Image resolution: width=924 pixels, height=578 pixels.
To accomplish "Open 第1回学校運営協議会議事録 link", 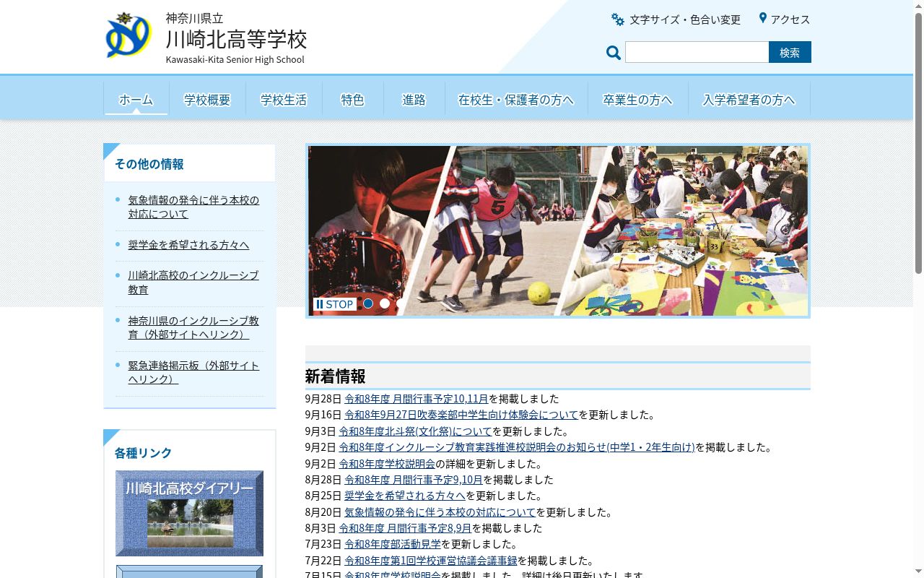I will click(431, 561).
